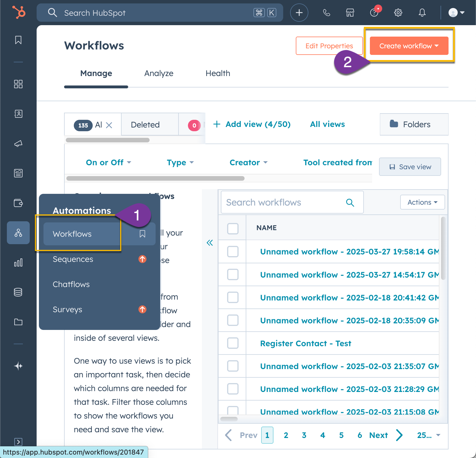The height and width of the screenshot is (458, 476).
Task: Click the Folders button
Action: 414,124
